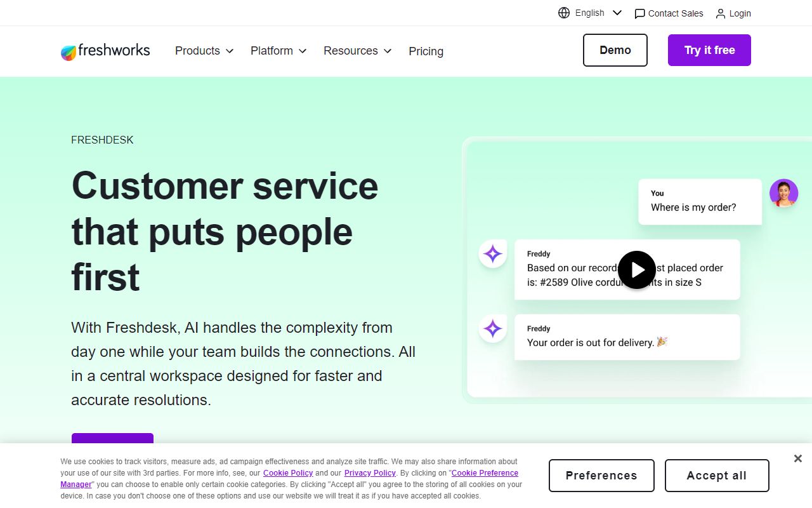Click Accept all cookies
This screenshot has width=812, height=508.
tap(716, 475)
